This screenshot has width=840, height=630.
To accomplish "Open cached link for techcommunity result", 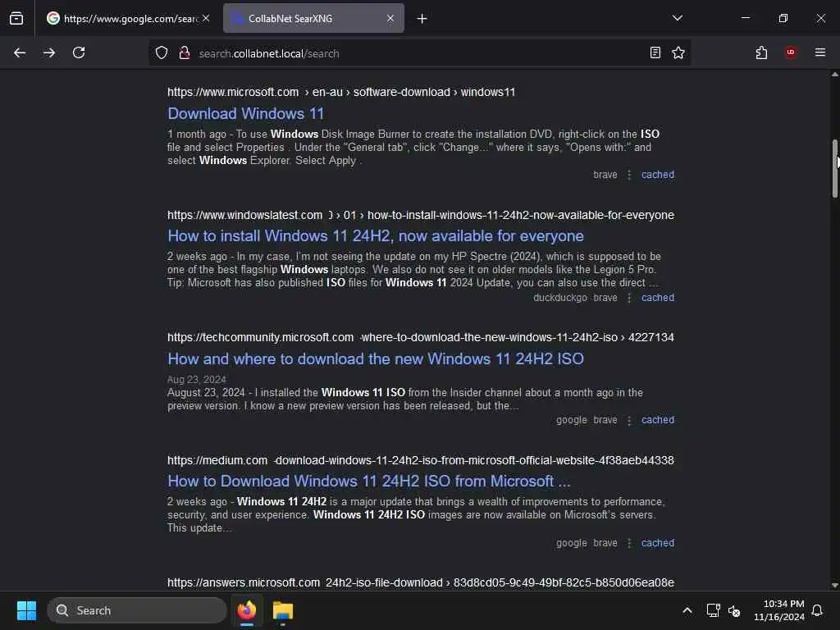I will point(658,420).
